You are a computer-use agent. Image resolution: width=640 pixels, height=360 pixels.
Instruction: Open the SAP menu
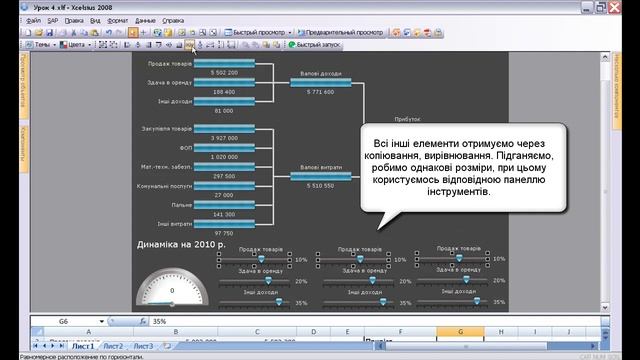point(53,20)
